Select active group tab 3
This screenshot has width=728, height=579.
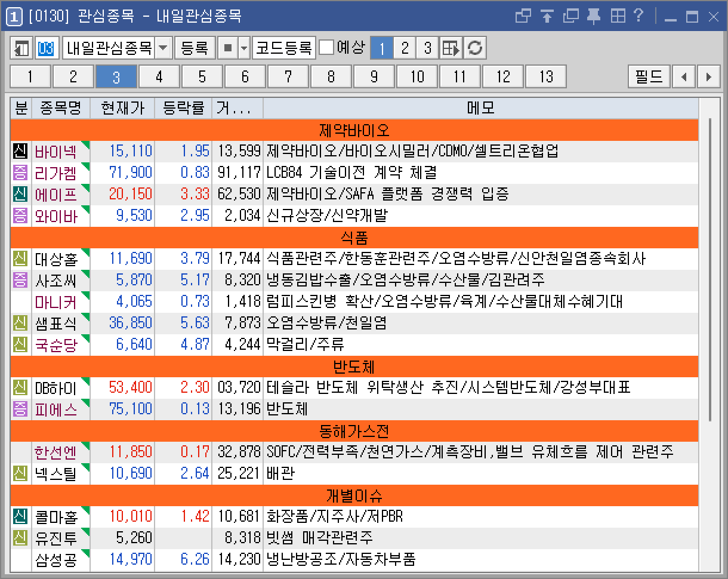point(116,77)
